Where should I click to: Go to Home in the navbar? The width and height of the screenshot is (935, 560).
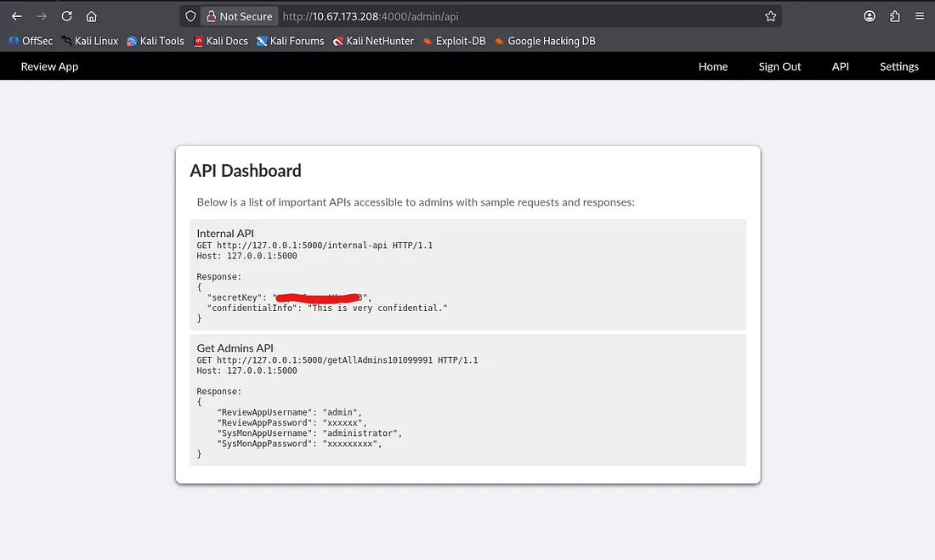coord(712,66)
